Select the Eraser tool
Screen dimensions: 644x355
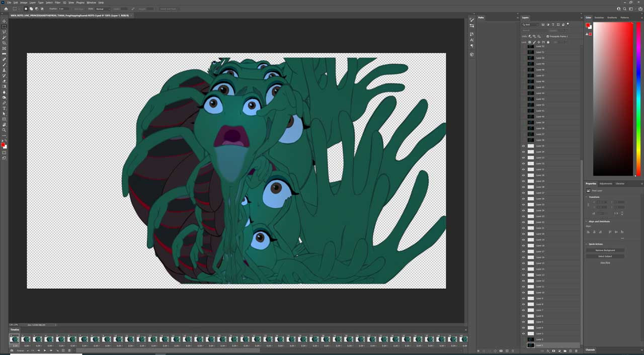tap(5, 81)
